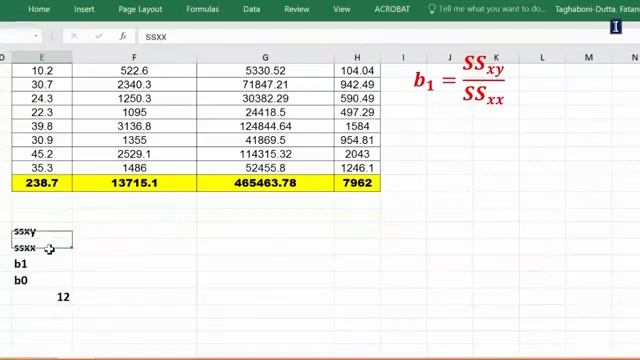Click cell with value 10.2
The image size is (640, 360).
click(x=42, y=71)
